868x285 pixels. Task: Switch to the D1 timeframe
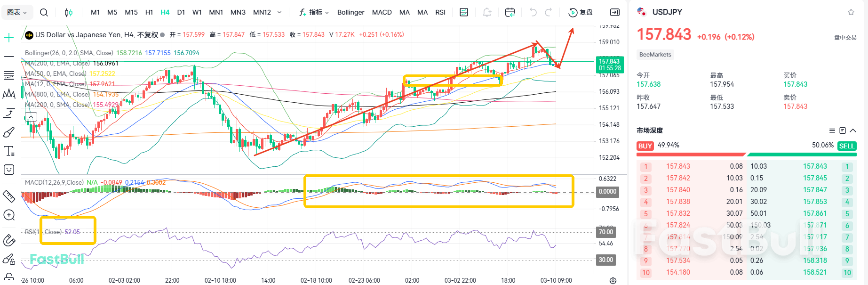point(181,13)
